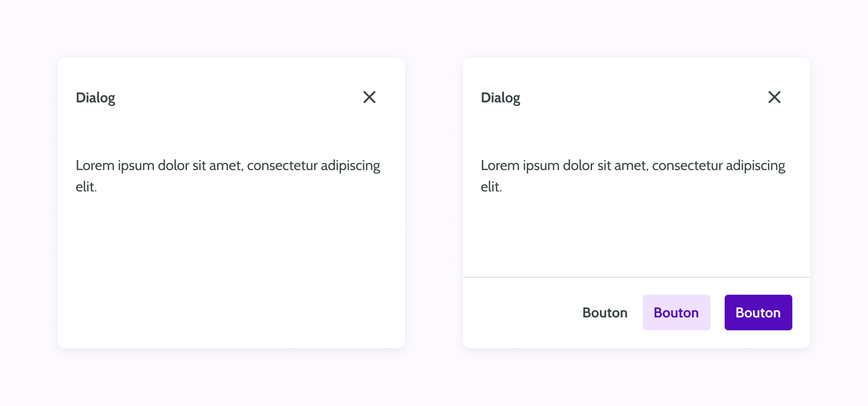Click the word "Lorem" in the left dialog
This screenshot has height=406, width=868.
point(95,166)
